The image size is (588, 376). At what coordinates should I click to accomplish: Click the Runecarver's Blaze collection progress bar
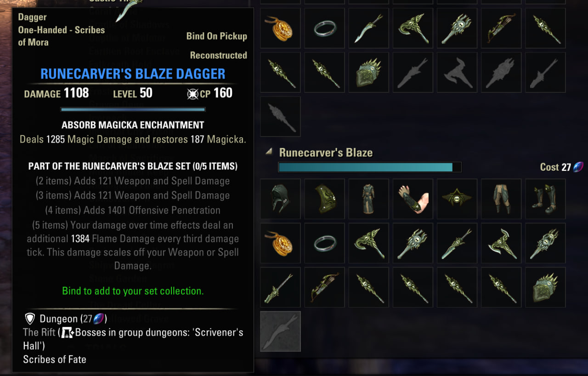point(370,167)
